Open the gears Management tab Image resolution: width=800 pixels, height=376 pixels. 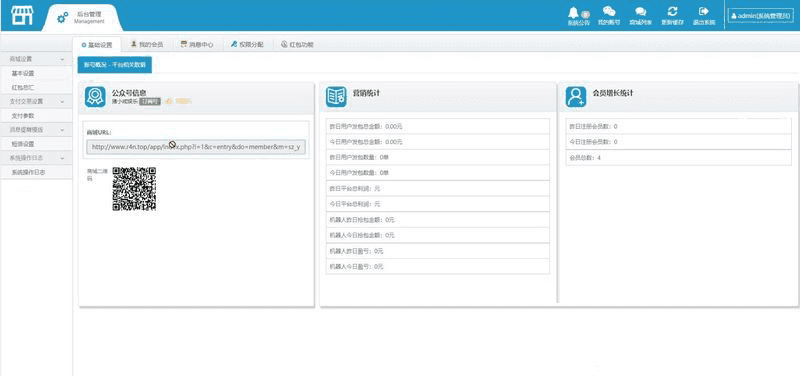tap(82, 17)
